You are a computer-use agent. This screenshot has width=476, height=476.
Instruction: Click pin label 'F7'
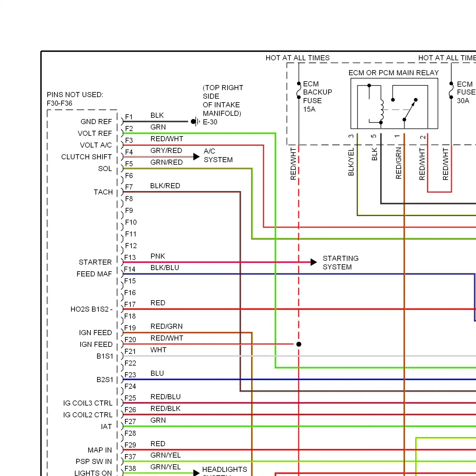pos(129,187)
